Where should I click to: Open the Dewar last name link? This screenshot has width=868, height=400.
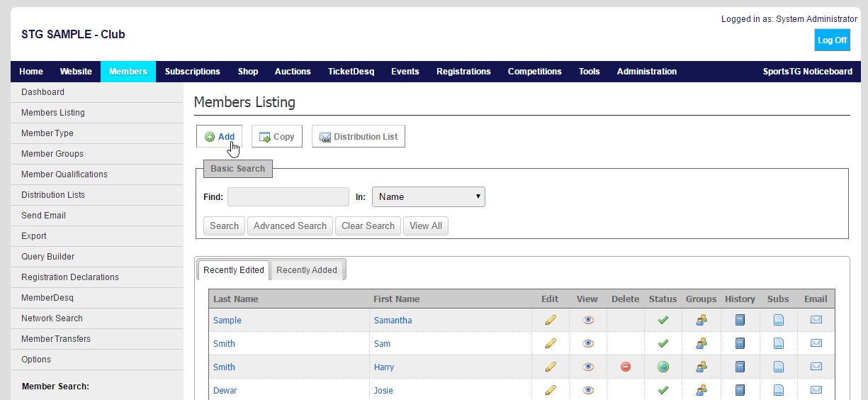(x=225, y=391)
